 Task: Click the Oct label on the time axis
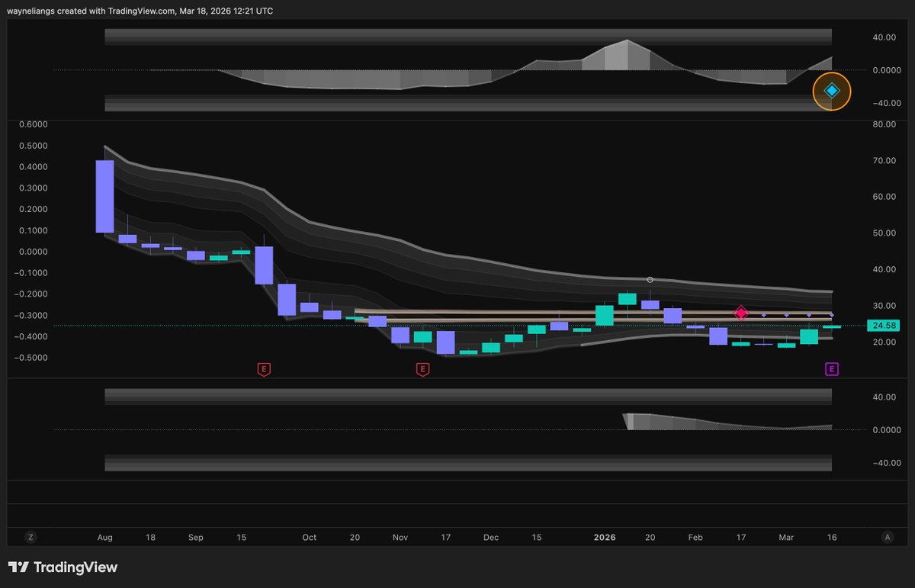[309, 538]
